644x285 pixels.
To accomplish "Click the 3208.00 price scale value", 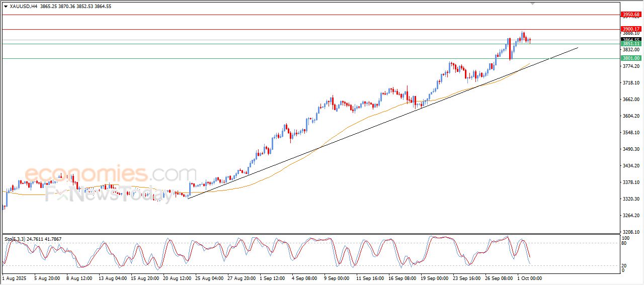I will coord(630,232).
